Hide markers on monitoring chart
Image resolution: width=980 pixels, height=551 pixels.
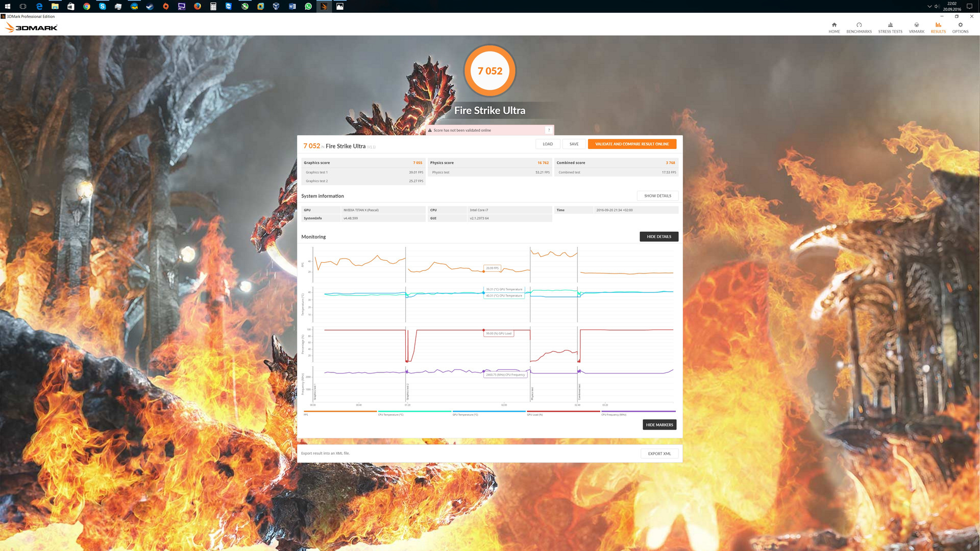point(659,425)
